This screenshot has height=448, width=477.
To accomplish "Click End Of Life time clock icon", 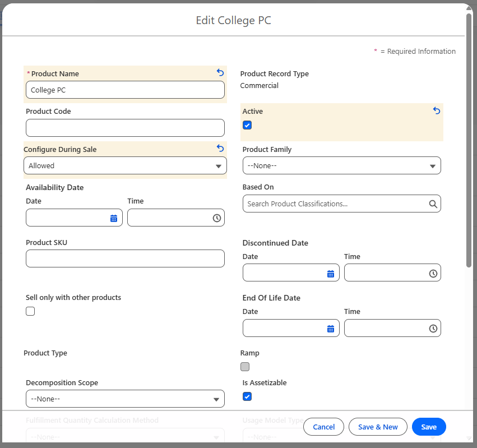I will (x=433, y=329).
